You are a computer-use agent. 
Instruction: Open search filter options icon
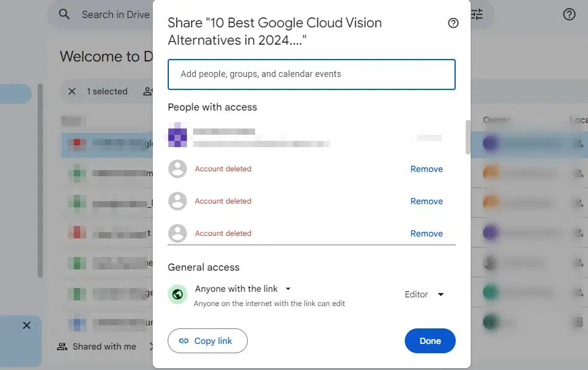pyautogui.click(x=477, y=14)
